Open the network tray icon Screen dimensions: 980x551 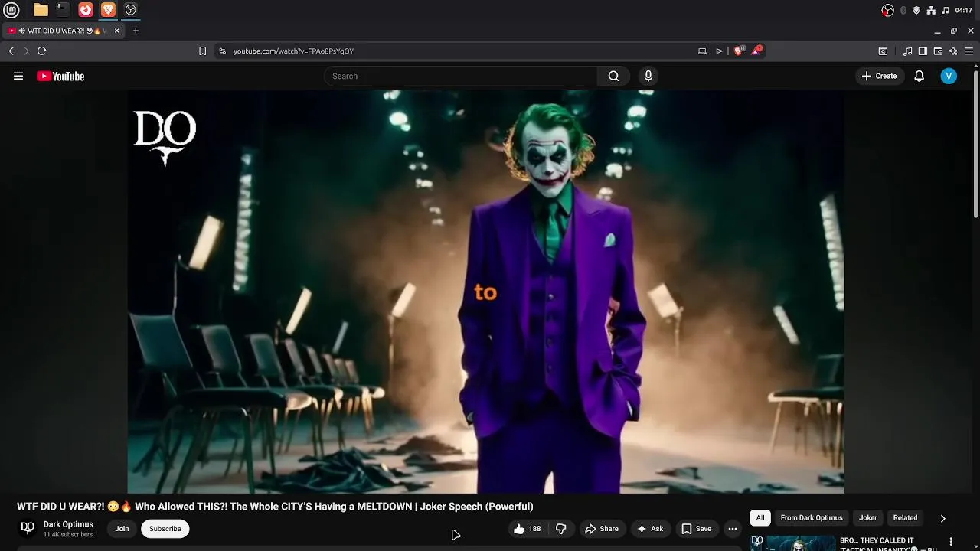point(931,10)
